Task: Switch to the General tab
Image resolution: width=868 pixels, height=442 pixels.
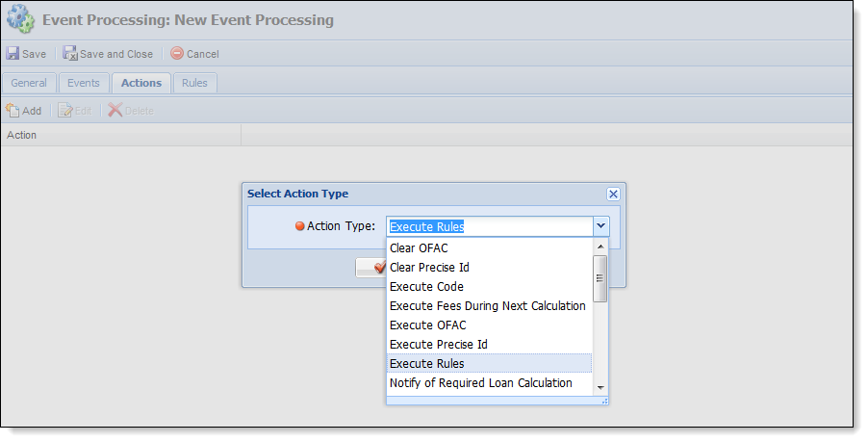Action: [29, 83]
